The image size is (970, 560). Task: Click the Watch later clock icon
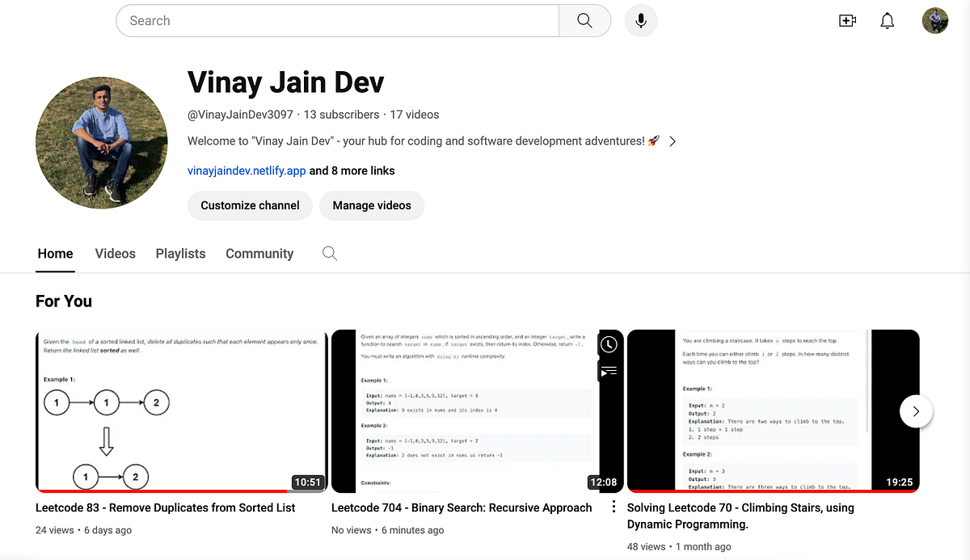point(609,345)
